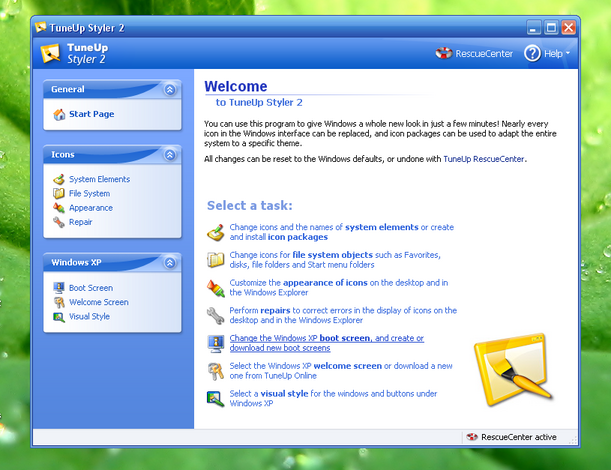The height and width of the screenshot is (470, 611).
Task: Open the Appearance section
Action: (x=91, y=208)
